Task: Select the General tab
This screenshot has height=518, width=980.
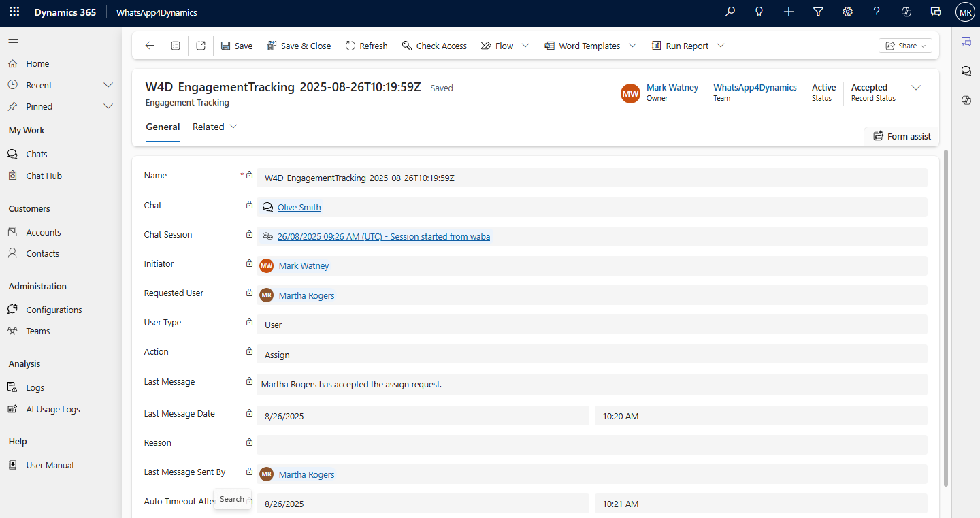Action: tap(163, 127)
